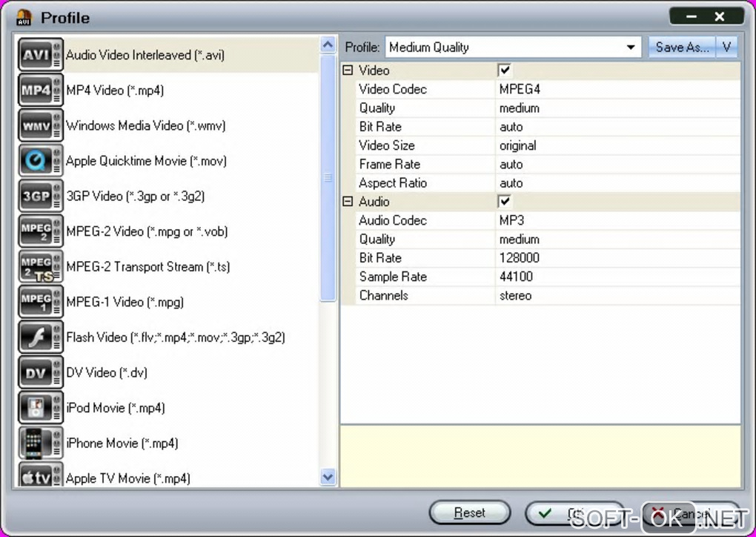Click the Save As button
The width and height of the screenshot is (756, 537).
682,47
